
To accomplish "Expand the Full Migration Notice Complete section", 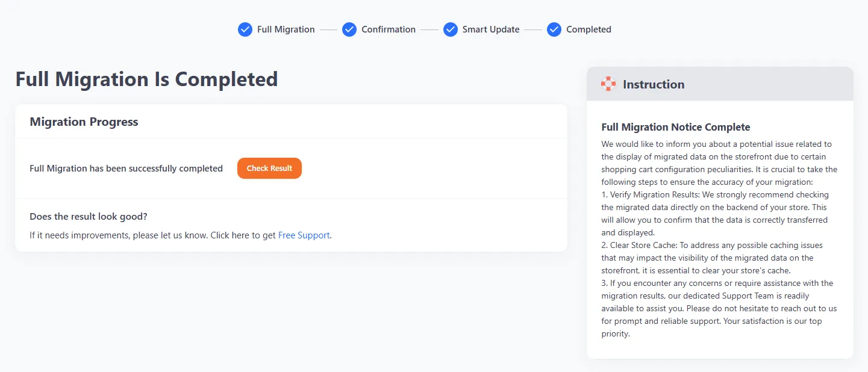I will coord(675,127).
